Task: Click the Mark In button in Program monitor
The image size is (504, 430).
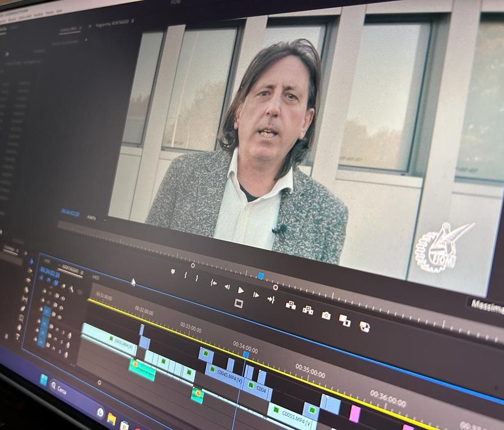Action: pos(185,275)
